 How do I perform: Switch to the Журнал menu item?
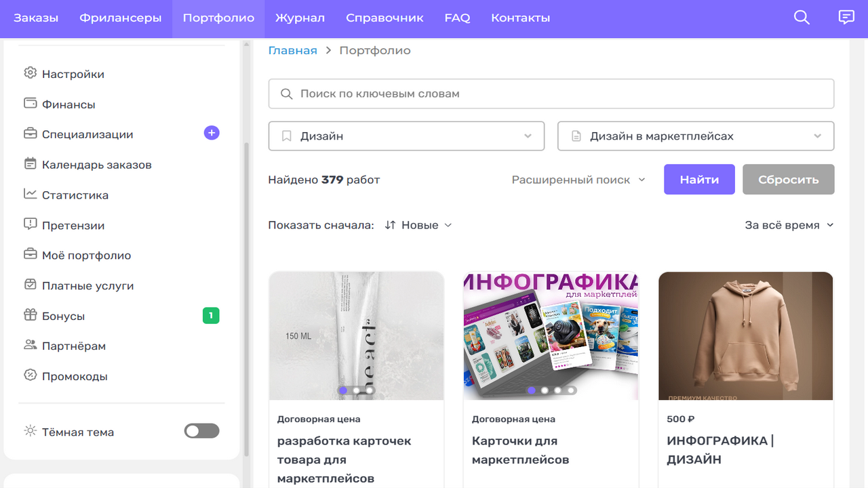click(x=300, y=18)
